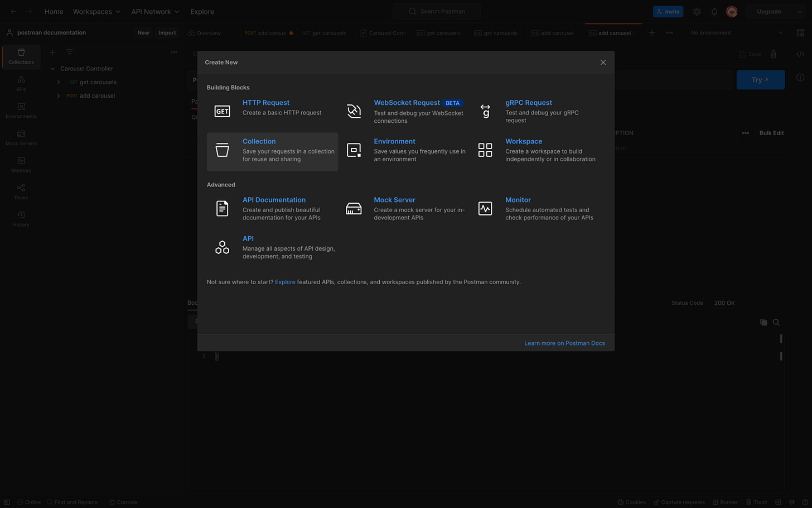
Task: Expand the add carousel request
Action: 58,95
